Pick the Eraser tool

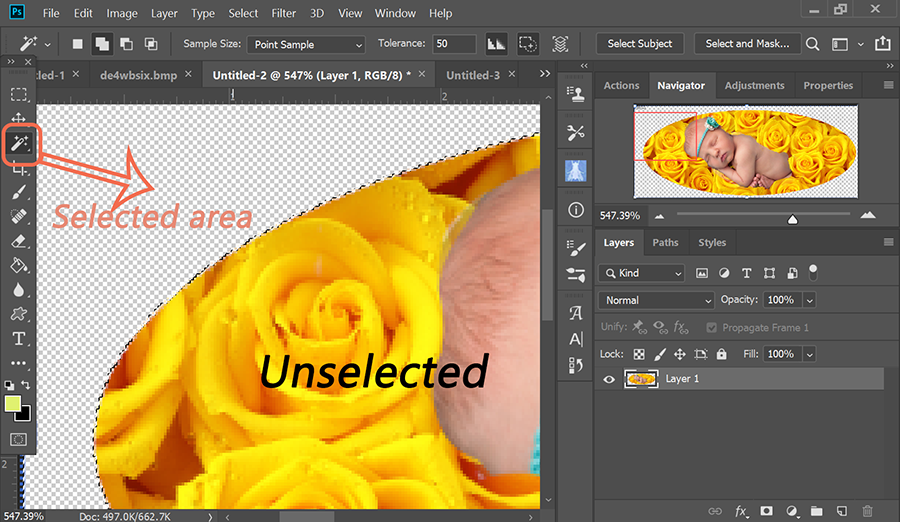[x=19, y=241]
